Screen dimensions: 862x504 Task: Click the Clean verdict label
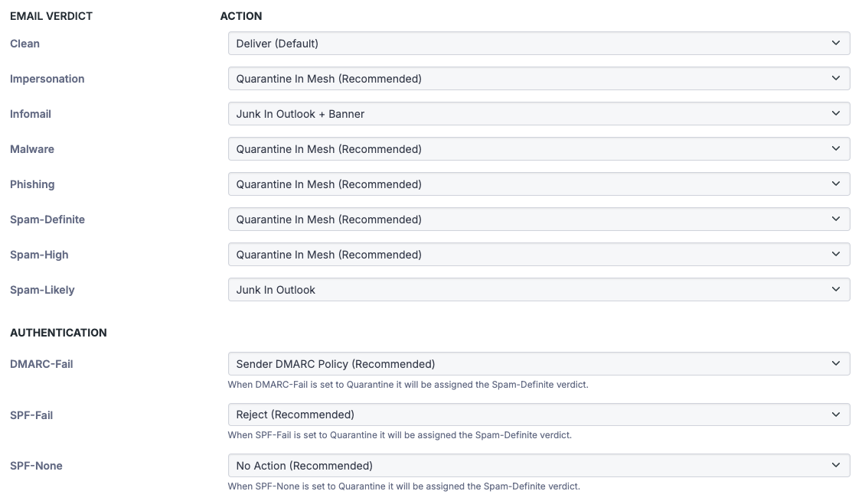point(24,44)
